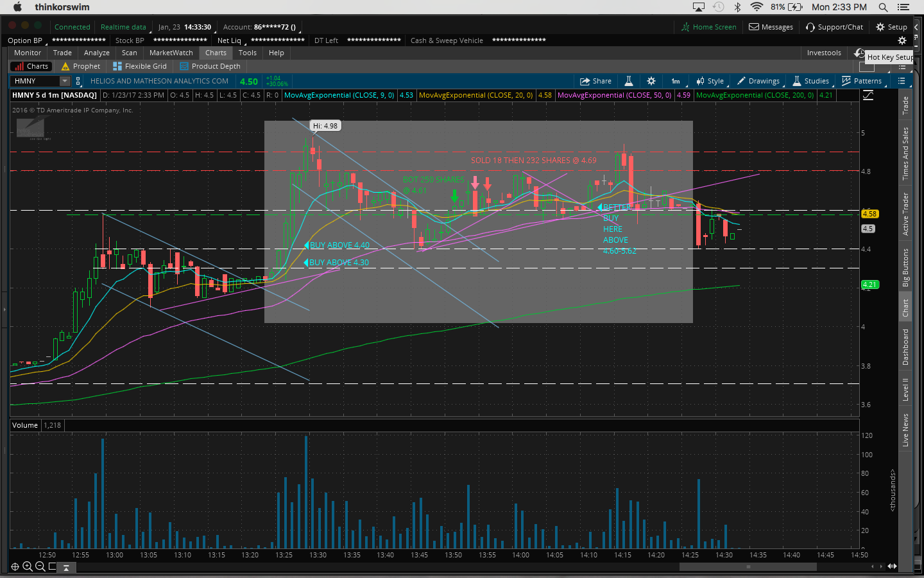Viewport: 924px width, 578px height.
Task: Open the Help tab
Action: coord(277,53)
